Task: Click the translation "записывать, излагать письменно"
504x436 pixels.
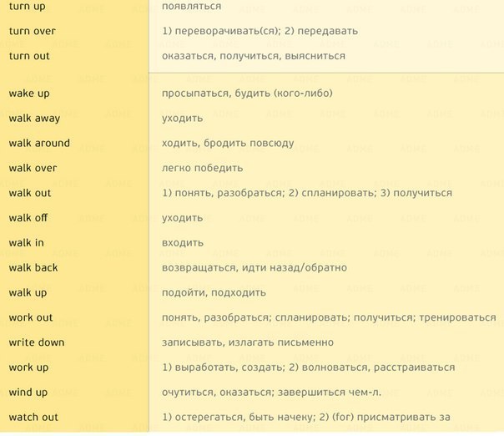Action: 247,342
